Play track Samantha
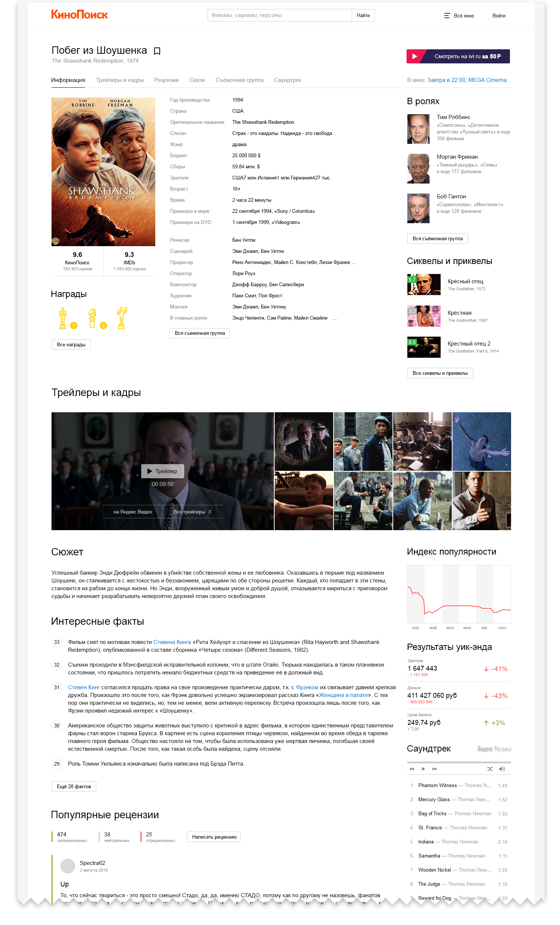Screen dimensions: 560x925 tap(459, 856)
